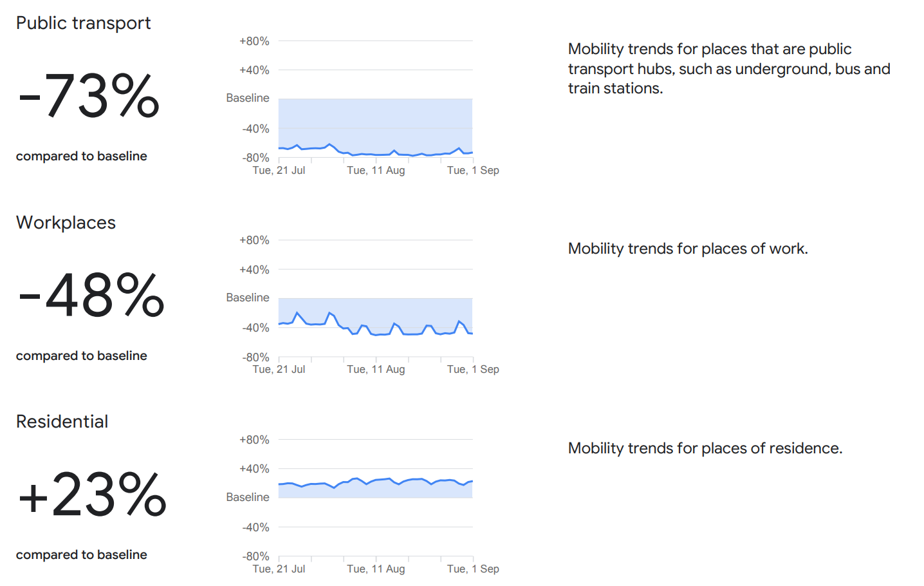Select the +23% residential figure
Image resolution: width=924 pixels, height=586 pixels.
(x=92, y=495)
